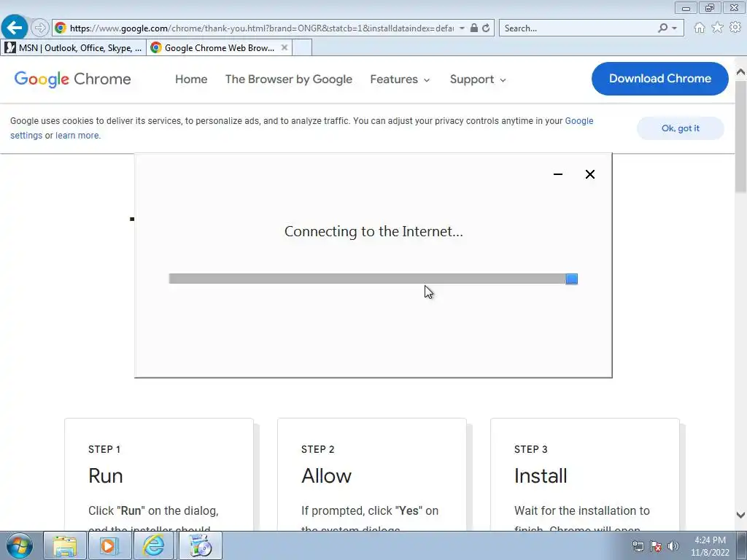Open a new blank tab
The width and height of the screenshot is (747, 560).
click(x=301, y=47)
